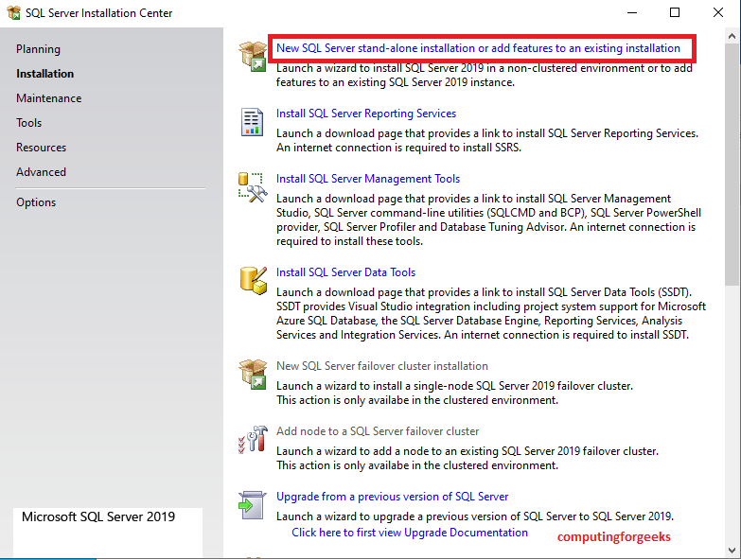Click the SQL Server Data Tools cylinder icon
Viewport: 741px width, 560px height.
coord(254,280)
